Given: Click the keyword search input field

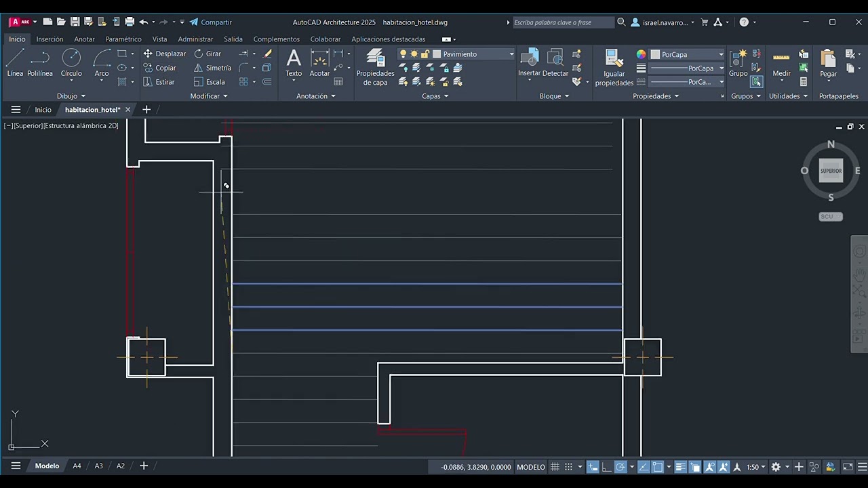Looking at the screenshot, I should 563,22.
